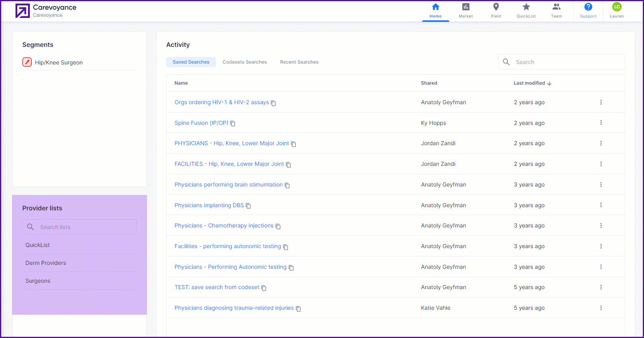The image size is (644, 338).
Task: Click the magnifier icon in Search lists
Action: click(x=31, y=227)
